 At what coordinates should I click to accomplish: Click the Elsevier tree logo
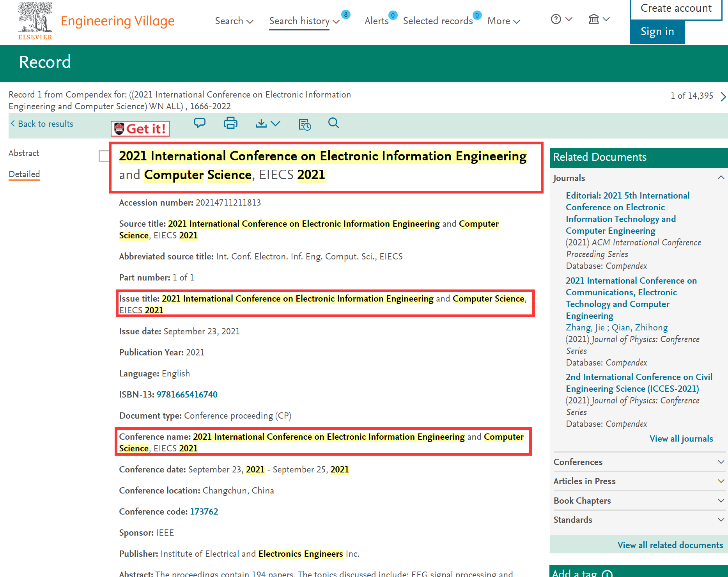click(35, 21)
